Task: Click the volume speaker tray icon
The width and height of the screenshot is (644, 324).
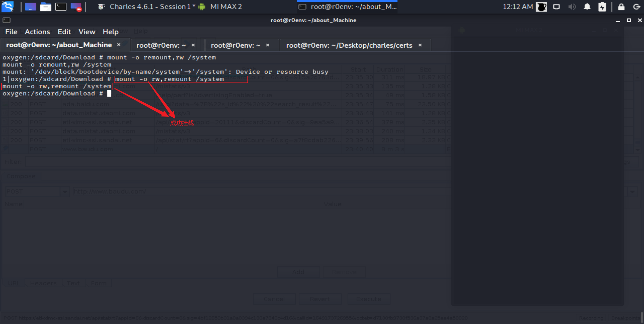Action: pos(572,7)
